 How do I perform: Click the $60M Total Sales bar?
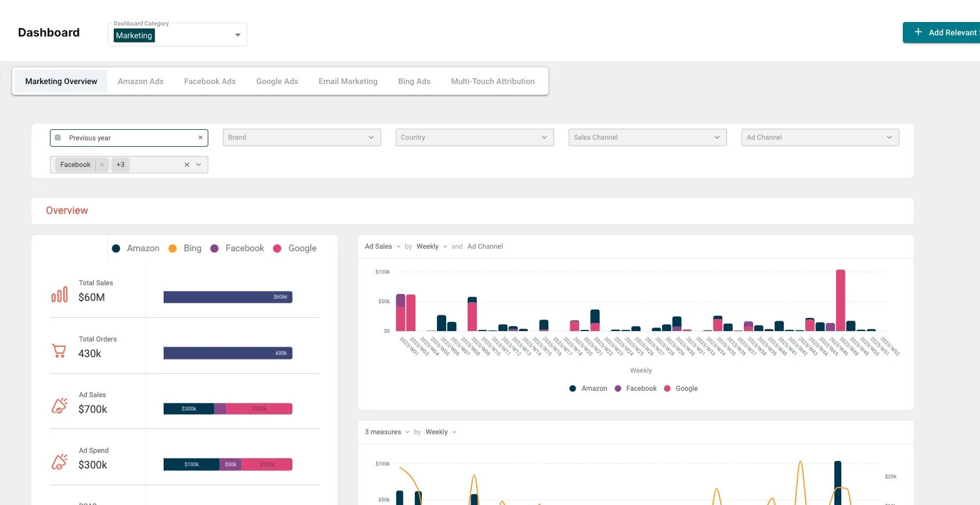[x=228, y=297]
